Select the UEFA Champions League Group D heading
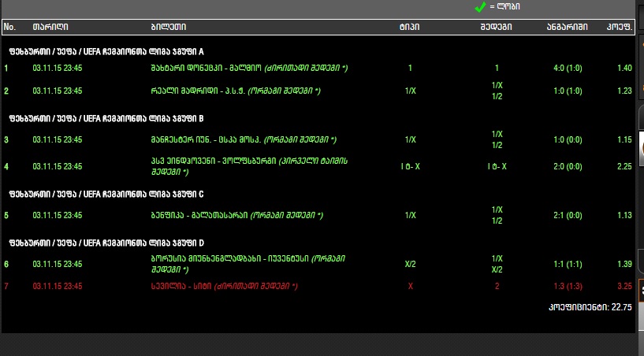Viewport: 644px width, 356px height. 106,243
